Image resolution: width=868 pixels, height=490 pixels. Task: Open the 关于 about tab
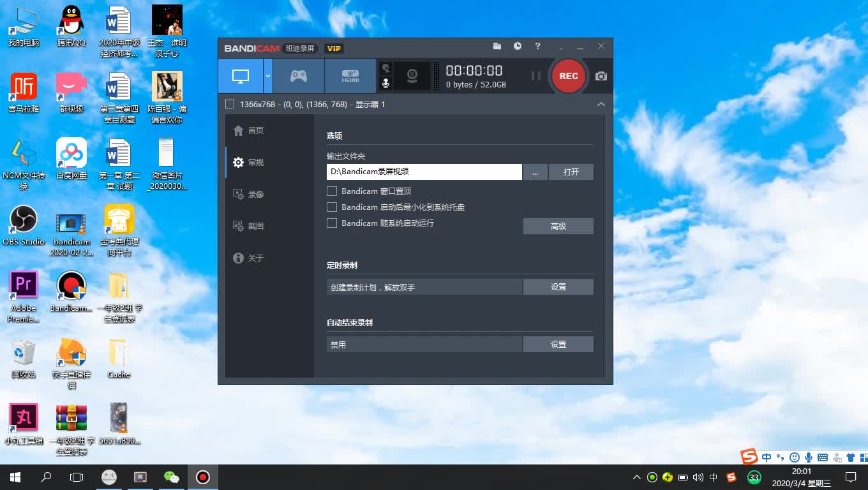(249, 258)
